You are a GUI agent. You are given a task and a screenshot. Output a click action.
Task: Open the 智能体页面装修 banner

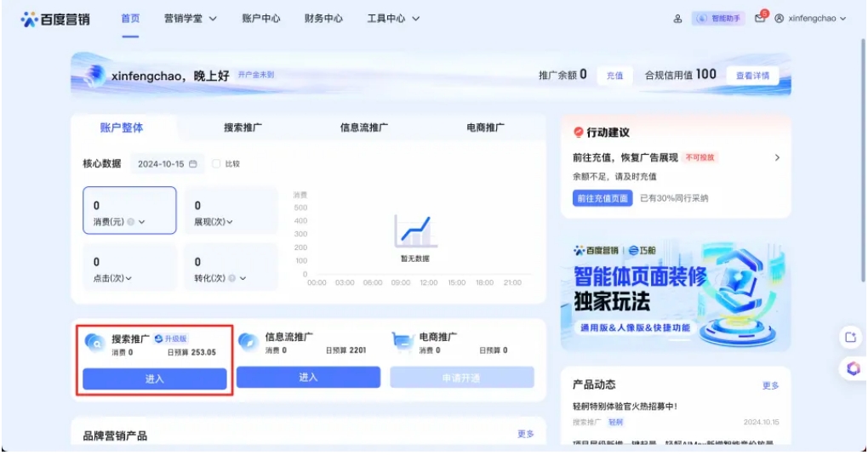tap(676, 296)
